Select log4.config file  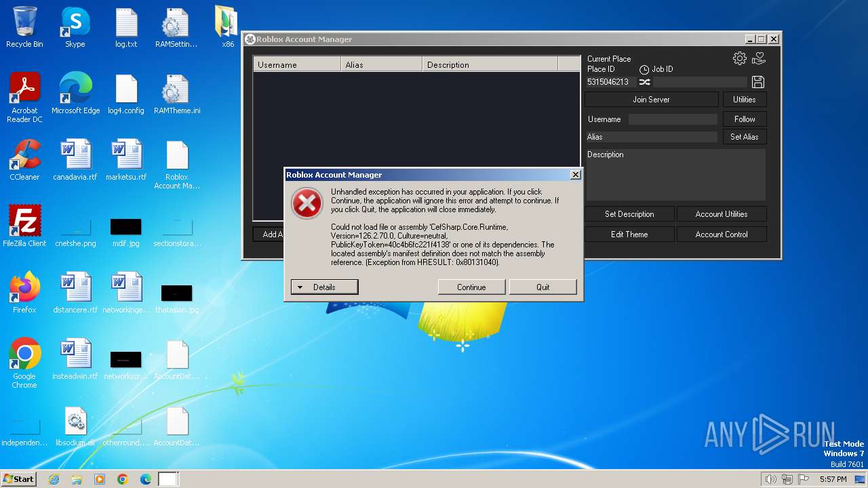point(126,94)
